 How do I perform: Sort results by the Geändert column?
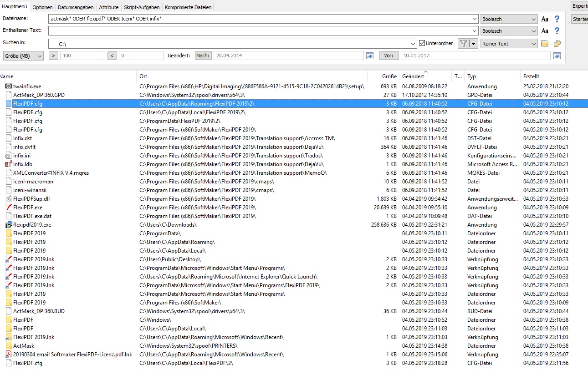click(425, 76)
